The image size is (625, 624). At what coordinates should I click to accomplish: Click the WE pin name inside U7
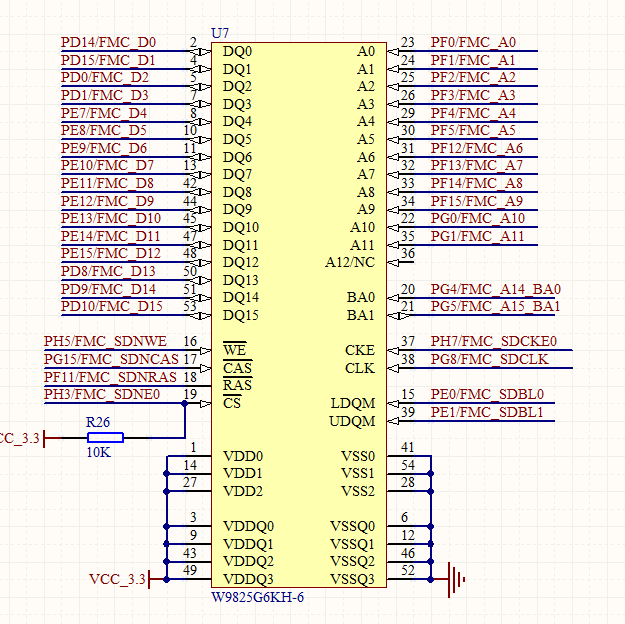(x=234, y=350)
